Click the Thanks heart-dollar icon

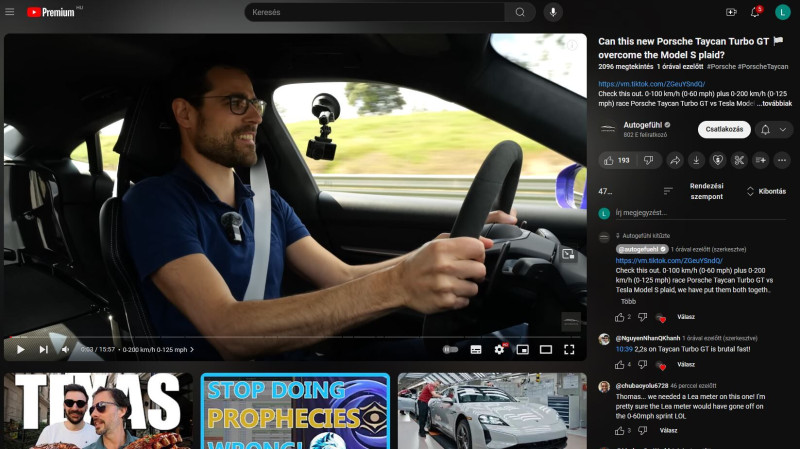tap(717, 160)
